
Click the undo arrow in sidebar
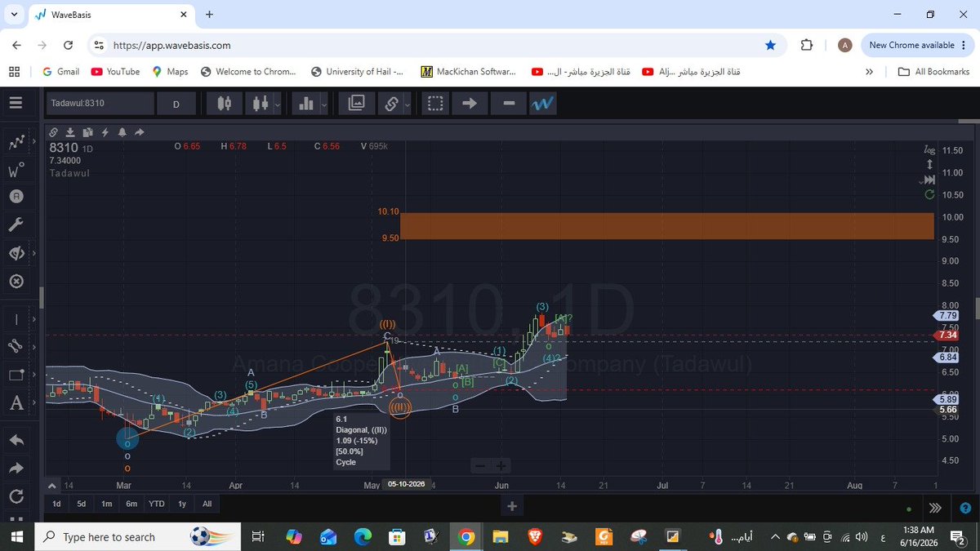click(16, 440)
